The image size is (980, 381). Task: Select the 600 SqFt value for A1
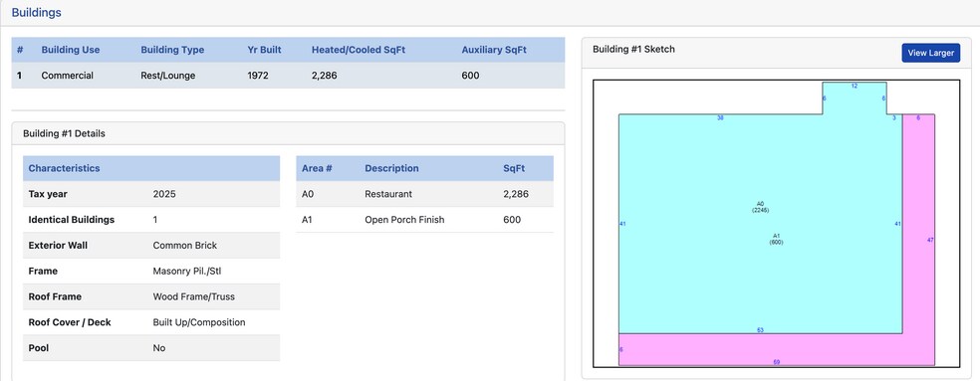point(512,220)
